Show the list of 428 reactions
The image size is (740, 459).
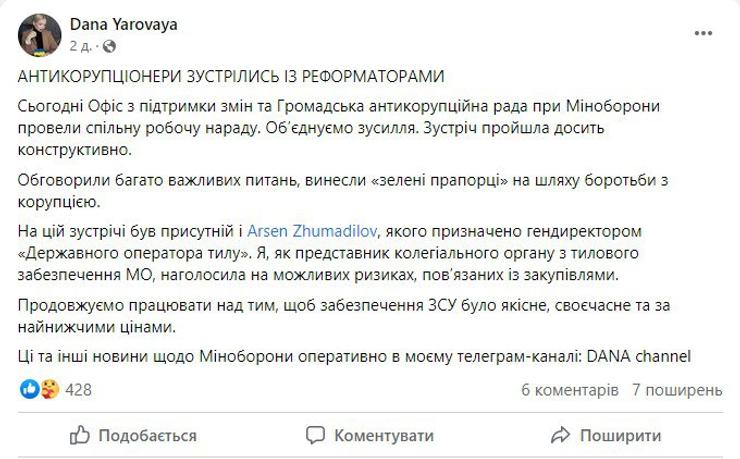(78, 390)
